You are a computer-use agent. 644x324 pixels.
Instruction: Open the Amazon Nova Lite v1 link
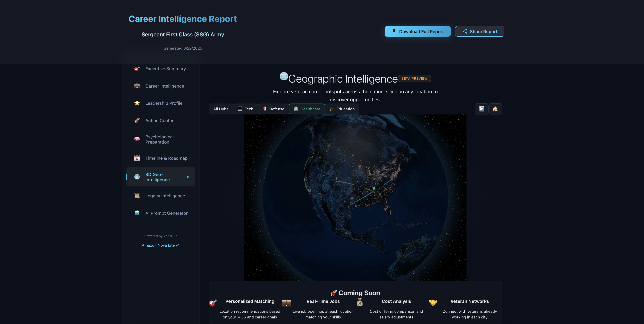pos(160,245)
